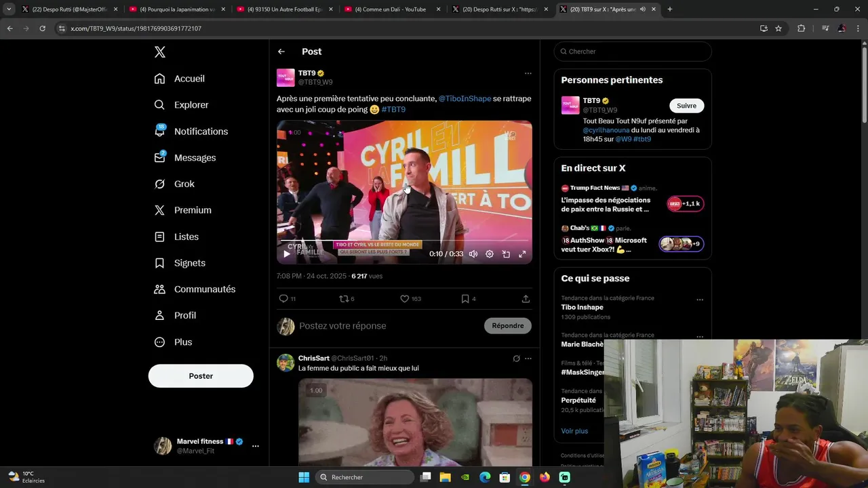Go back with the Post arrow

pyautogui.click(x=281, y=52)
